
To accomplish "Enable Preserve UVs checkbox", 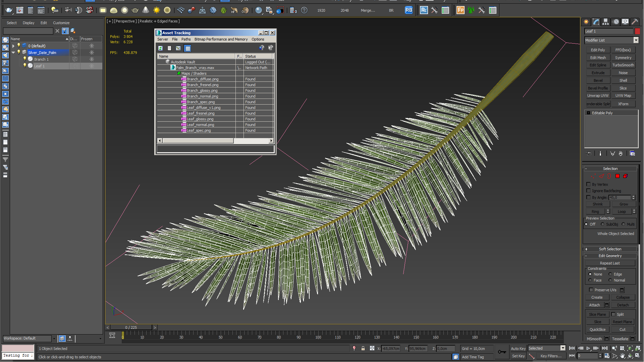I will pyautogui.click(x=591, y=290).
